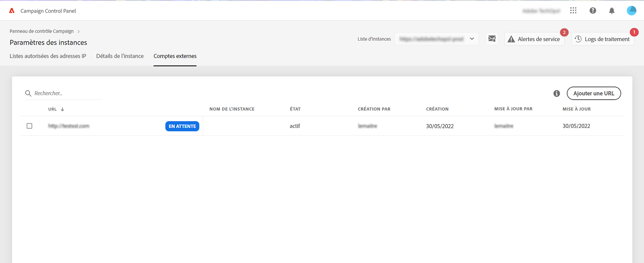644x263 pixels.
Task: Click the Panneau de contrôle Campaign breadcrumb link
Action: (41, 31)
